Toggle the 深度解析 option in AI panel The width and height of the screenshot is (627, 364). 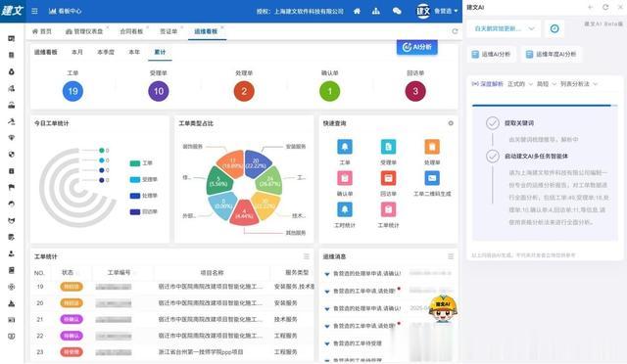(488, 84)
